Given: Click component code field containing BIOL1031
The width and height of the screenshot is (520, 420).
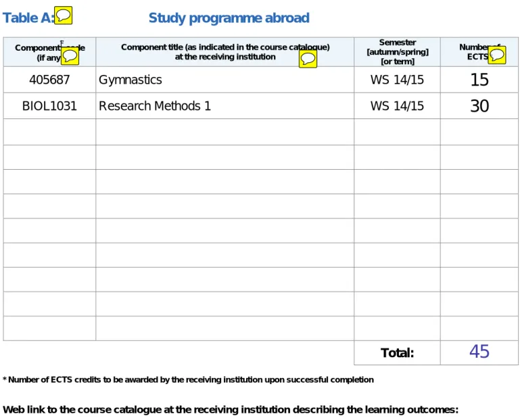Looking at the screenshot, I should [49, 106].
